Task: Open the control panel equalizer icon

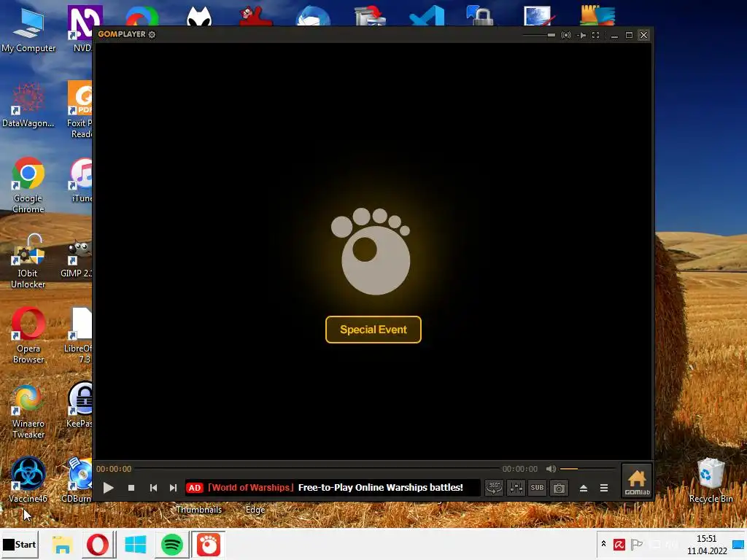Action: 516,488
